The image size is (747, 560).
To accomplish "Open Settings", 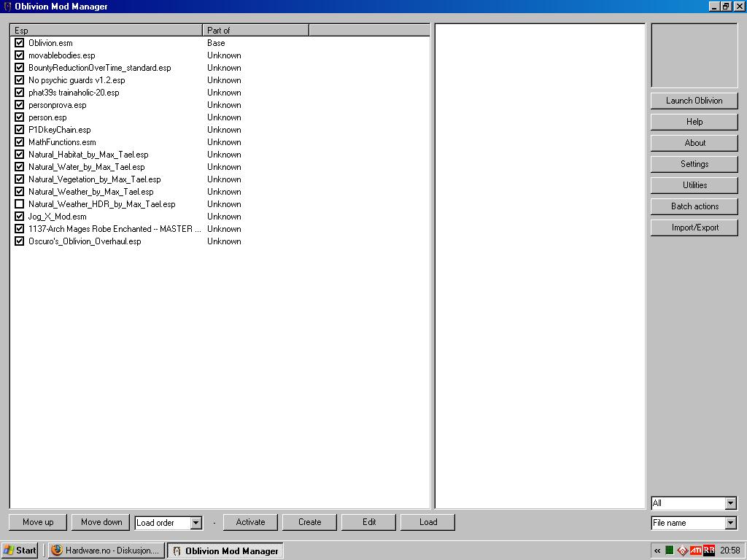I will pos(694,164).
